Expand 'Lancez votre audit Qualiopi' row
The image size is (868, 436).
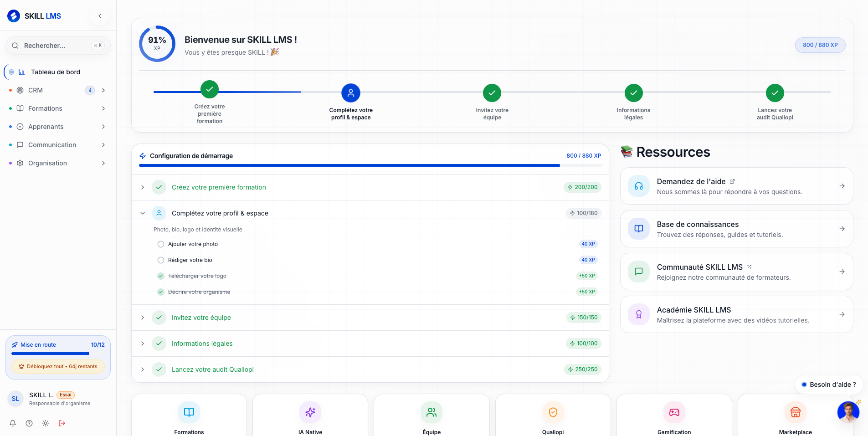point(143,369)
